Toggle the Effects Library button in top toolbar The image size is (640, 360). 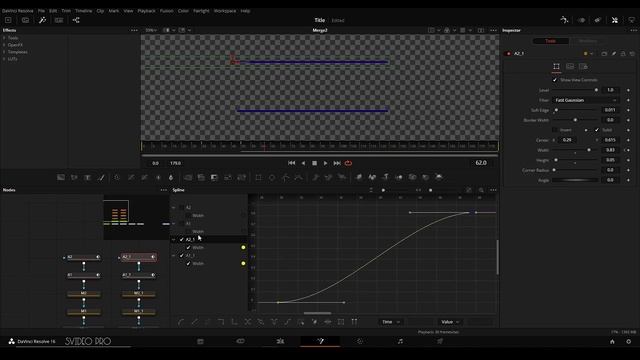tap(42, 20)
